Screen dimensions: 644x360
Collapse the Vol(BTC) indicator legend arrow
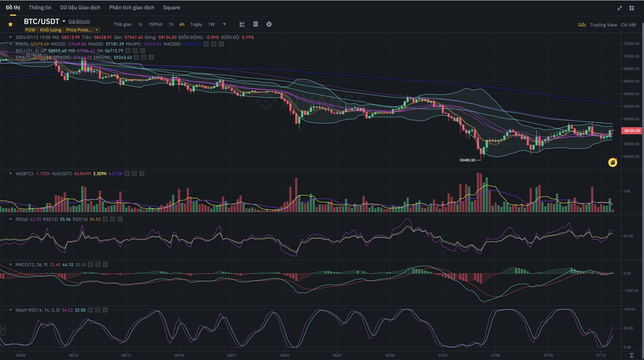pyautogui.click(x=10, y=173)
